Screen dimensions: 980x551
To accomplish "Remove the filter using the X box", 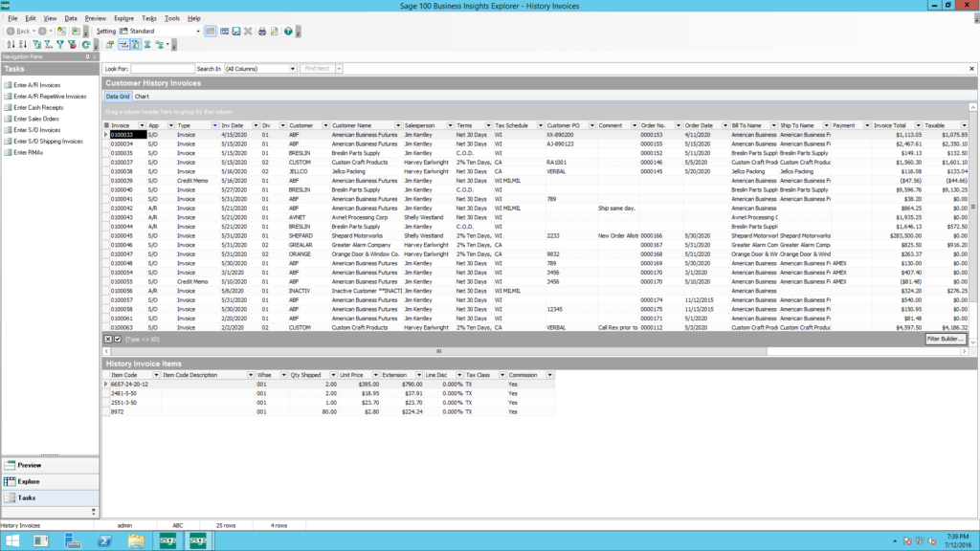I will (x=108, y=339).
